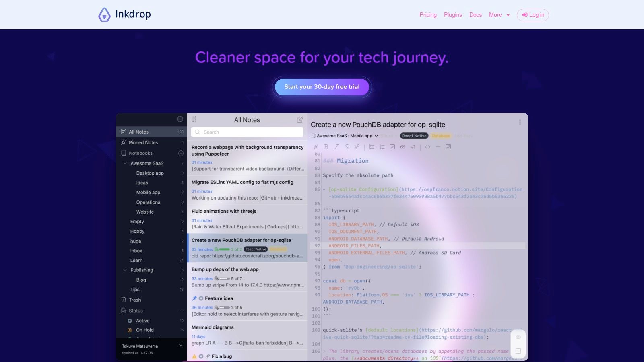Insert a heading with the hash icon

point(316,147)
